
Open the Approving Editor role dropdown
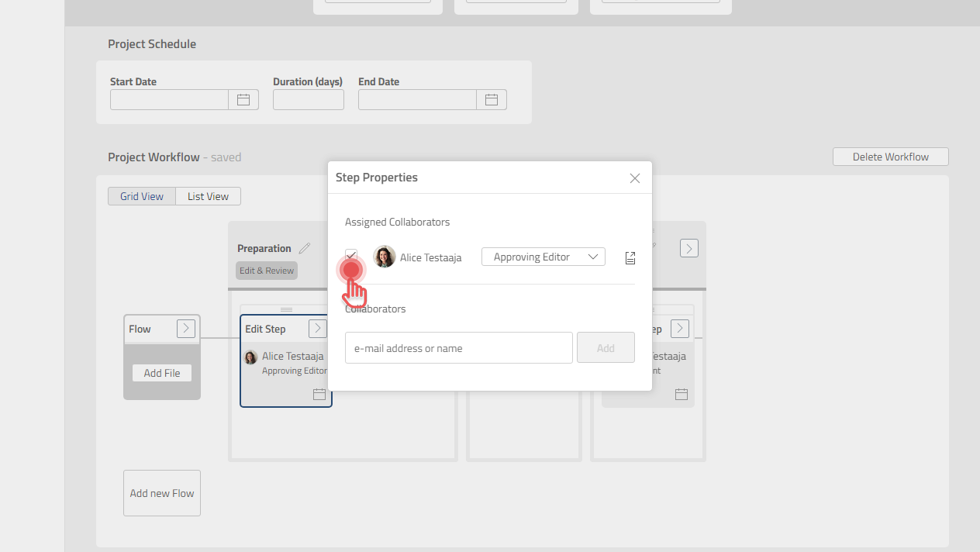coord(543,256)
